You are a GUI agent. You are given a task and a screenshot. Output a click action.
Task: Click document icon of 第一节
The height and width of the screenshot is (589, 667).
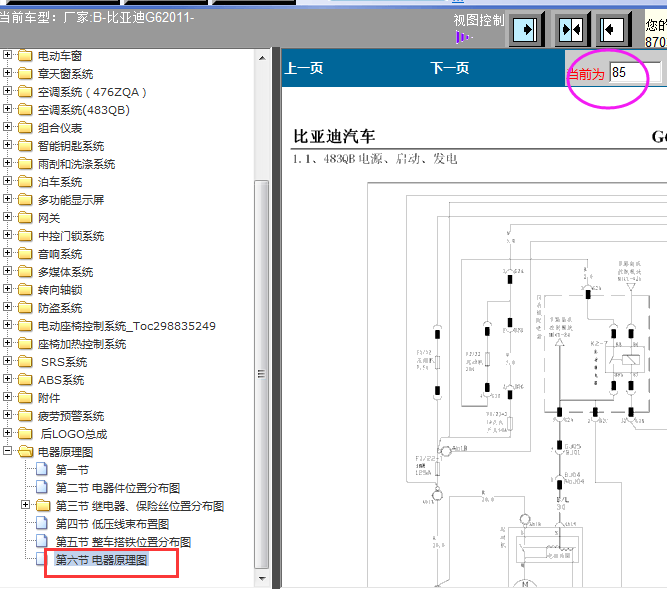(x=42, y=469)
